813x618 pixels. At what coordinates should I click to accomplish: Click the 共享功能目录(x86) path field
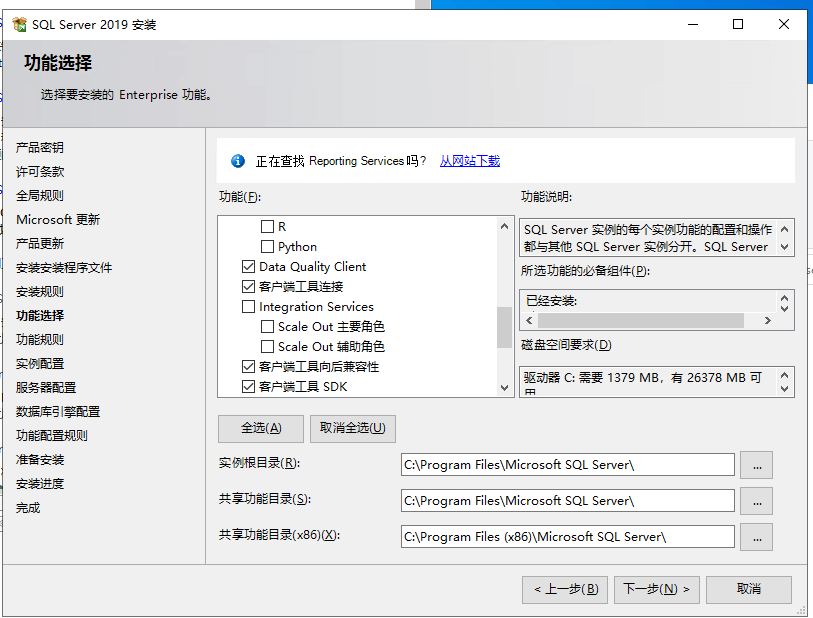coord(568,537)
